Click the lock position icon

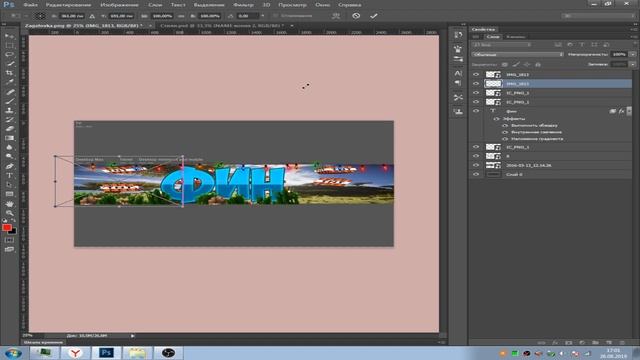[527, 64]
